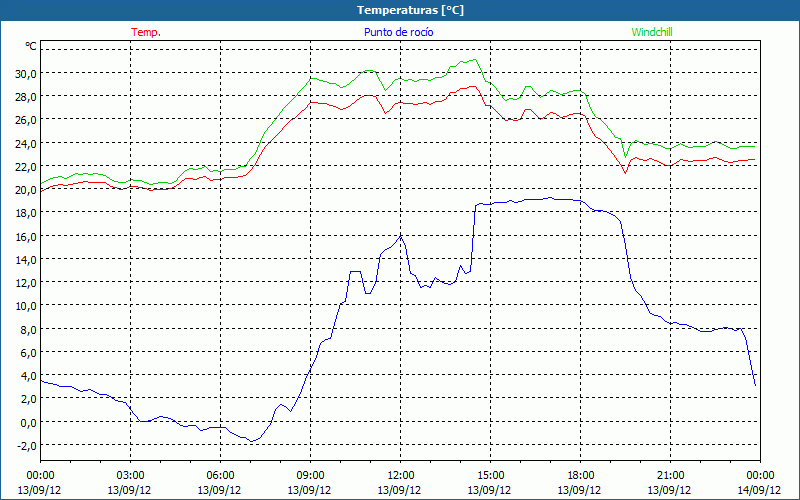Click the '8,0' y-axis value
The width and height of the screenshot is (800, 500).
28,330
